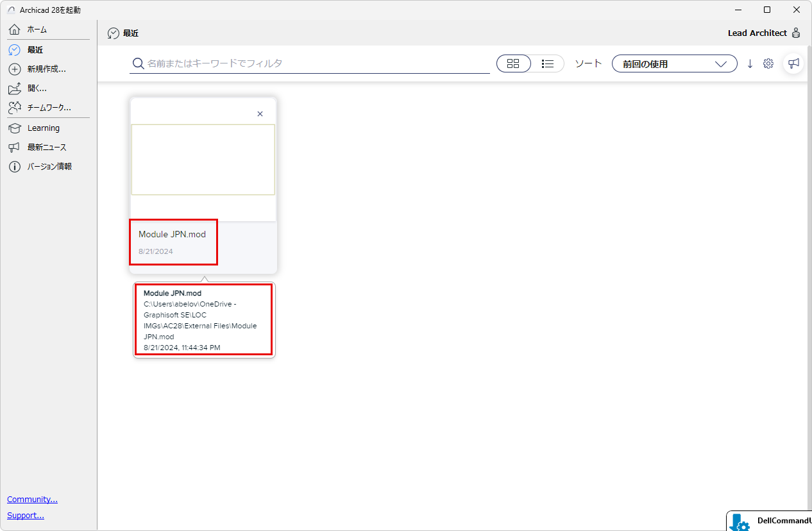Image resolution: width=812 pixels, height=531 pixels.
Task: Open the Support... link
Action: click(26, 515)
